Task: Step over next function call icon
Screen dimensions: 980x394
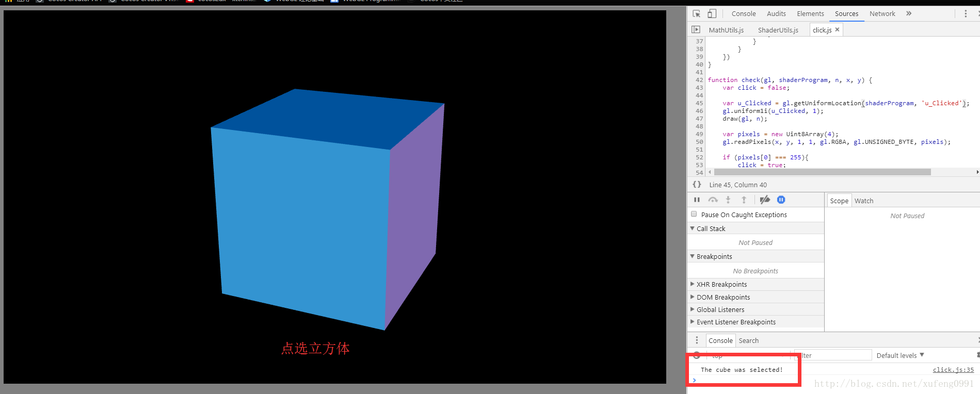Action: [713, 200]
